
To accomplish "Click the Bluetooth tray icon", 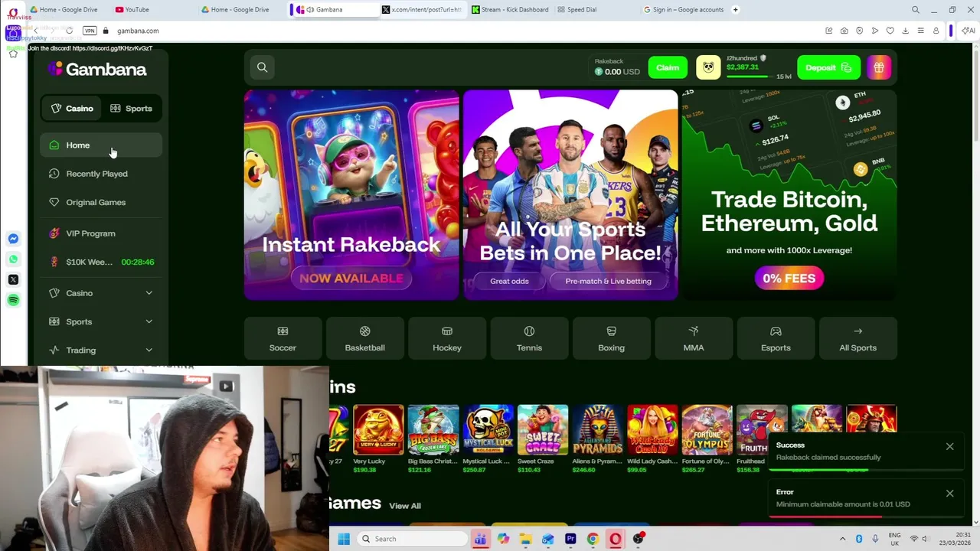I will (859, 539).
